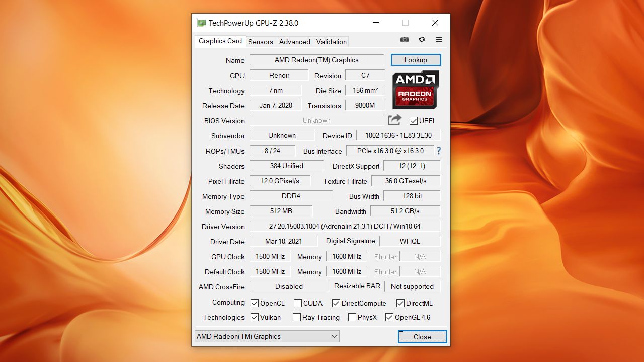Click the Subvendor field showing Unknown

(x=282, y=135)
